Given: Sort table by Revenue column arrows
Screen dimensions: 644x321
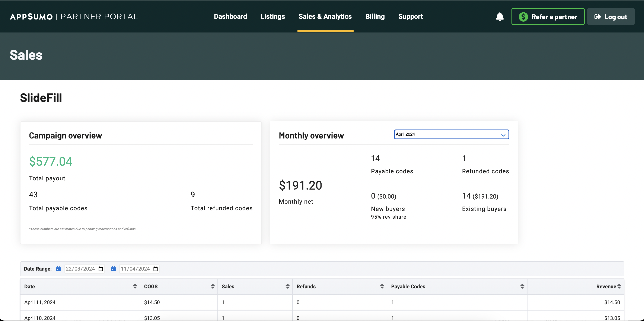Looking at the screenshot, I should (x=619, y=286).
